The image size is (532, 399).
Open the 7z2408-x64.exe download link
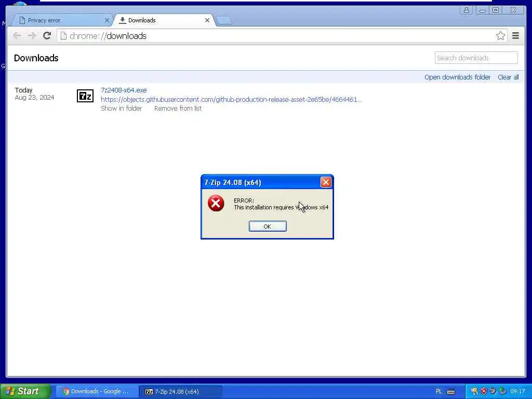pos(124,90)
